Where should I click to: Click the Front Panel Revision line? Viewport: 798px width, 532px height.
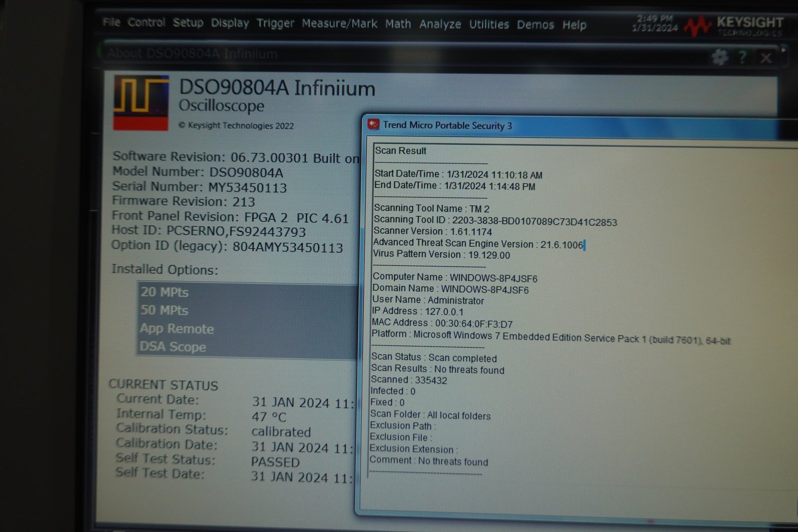[x=230, y=217]
